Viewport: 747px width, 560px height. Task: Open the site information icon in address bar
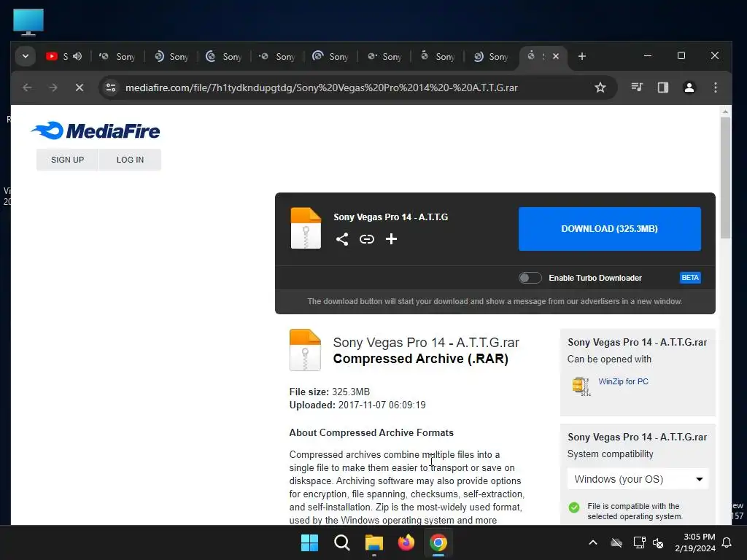pyautogui.click(x=111, y=87)
